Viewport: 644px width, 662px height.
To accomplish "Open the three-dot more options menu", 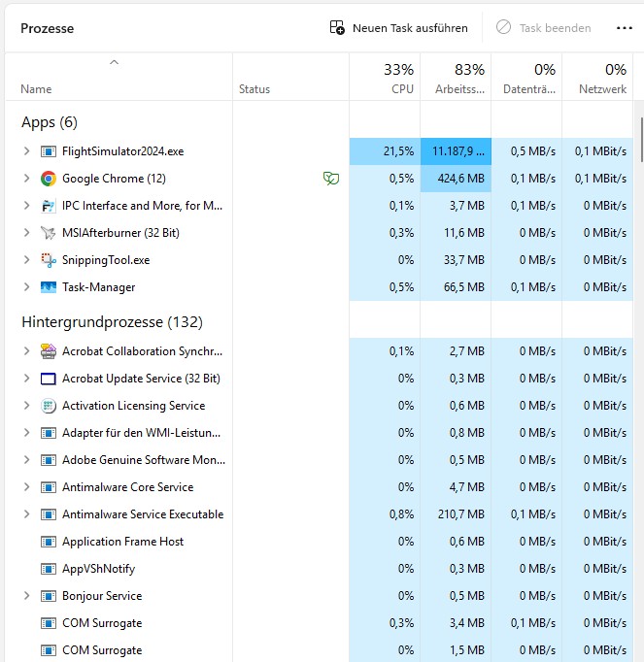I will (624, 28).
